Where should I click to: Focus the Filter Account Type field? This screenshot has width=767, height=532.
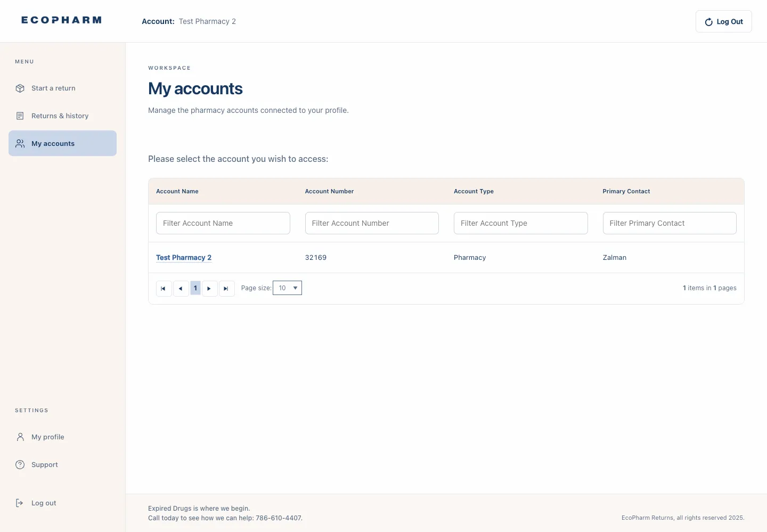point(521,223)
